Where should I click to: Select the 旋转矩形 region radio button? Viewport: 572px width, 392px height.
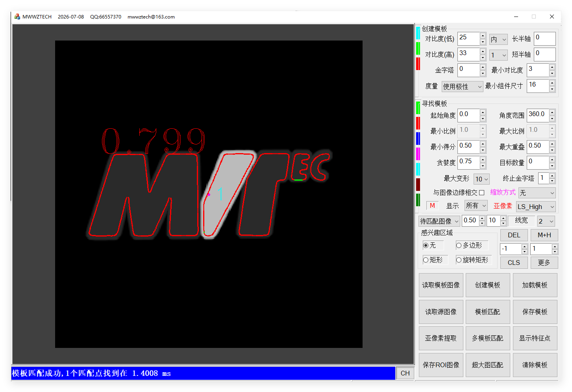click(x=459, y=260)
